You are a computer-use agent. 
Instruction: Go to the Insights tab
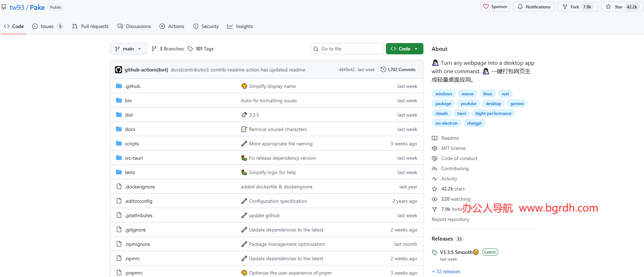tap(240, 26)
